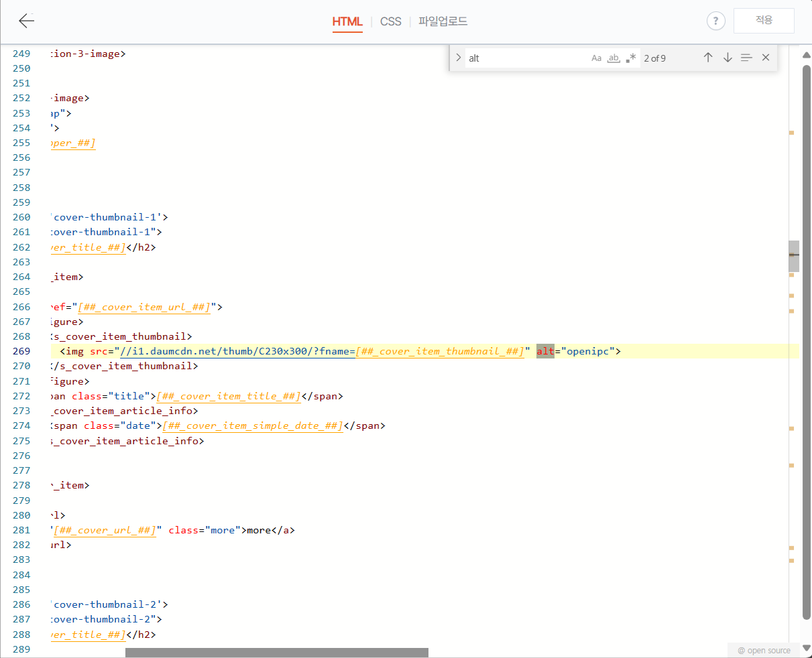Close the find search box

[x=766, y=58]
